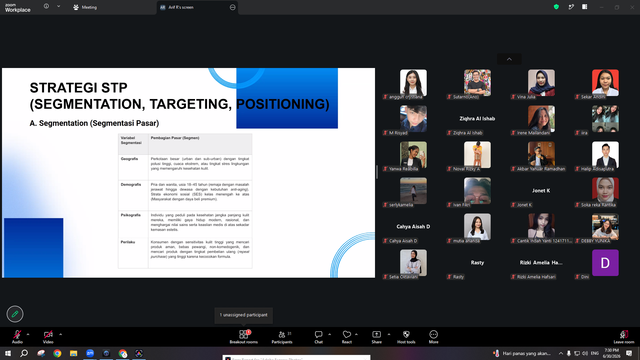Select Vina Julia participant thumbnail
The height and width of the screenshot is (360, 640).
pos(541,83)
